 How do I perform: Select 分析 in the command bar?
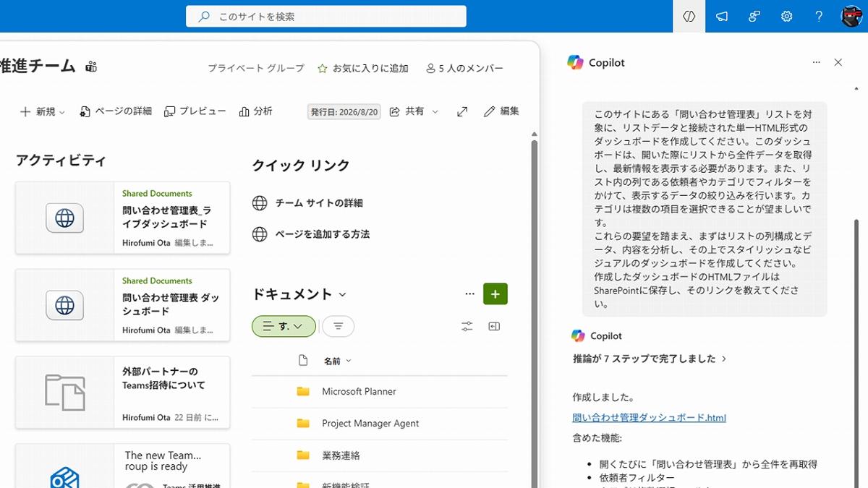click(x=255, y=111)
